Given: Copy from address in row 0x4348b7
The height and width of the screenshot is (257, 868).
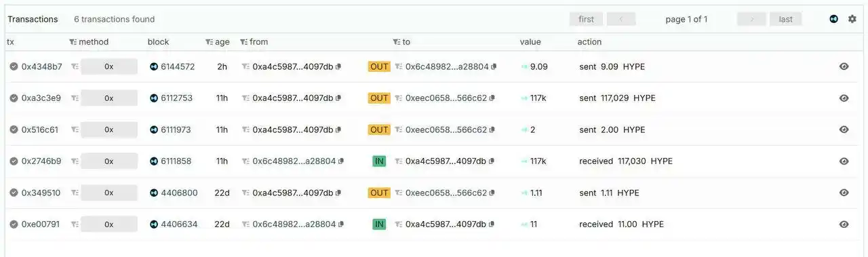Looking at the screenshot, I should click(x=338, y=66).
